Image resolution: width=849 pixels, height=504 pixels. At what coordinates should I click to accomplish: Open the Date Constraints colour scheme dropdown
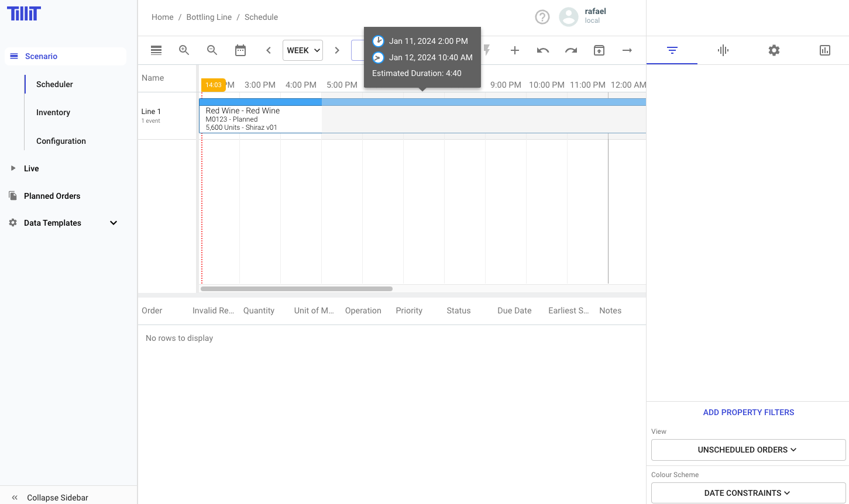click(748, 493)
